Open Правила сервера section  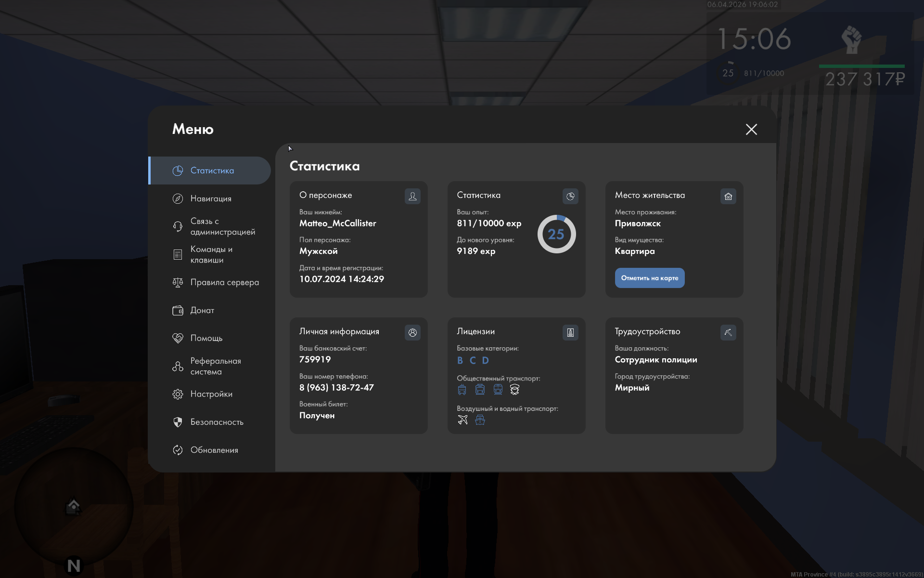tap(224, 282)
